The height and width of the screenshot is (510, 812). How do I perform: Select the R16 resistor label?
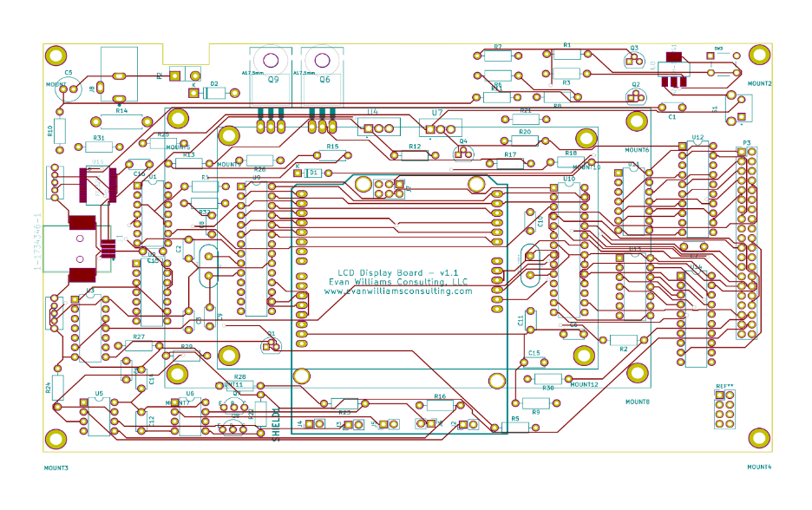tap(440, 396)
